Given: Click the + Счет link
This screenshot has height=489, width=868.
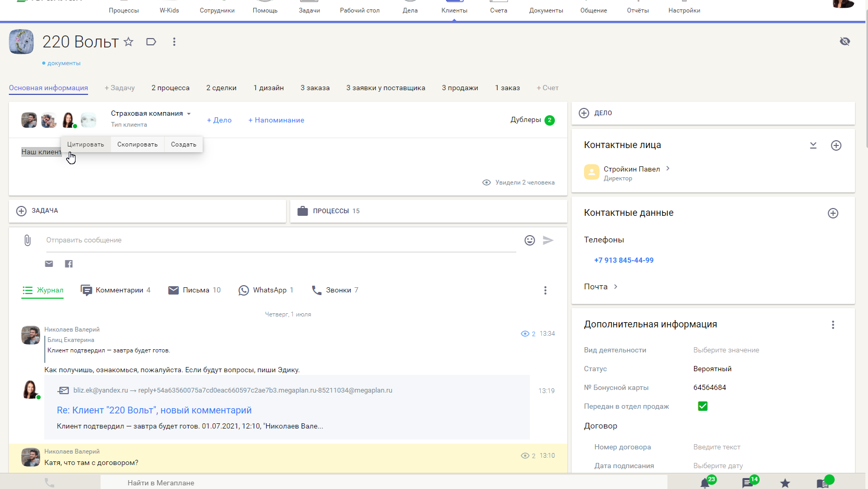Looking at the screenshot, I should point(548,88).
